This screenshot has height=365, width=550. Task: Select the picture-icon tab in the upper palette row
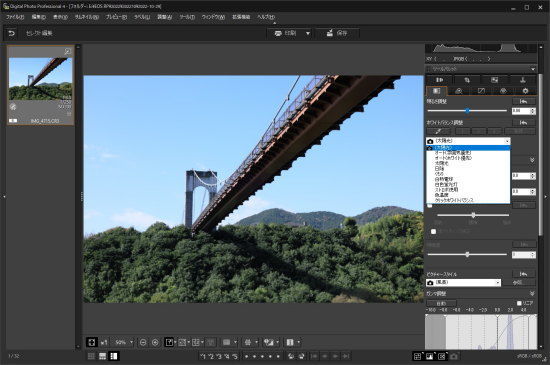click(495, 80)
